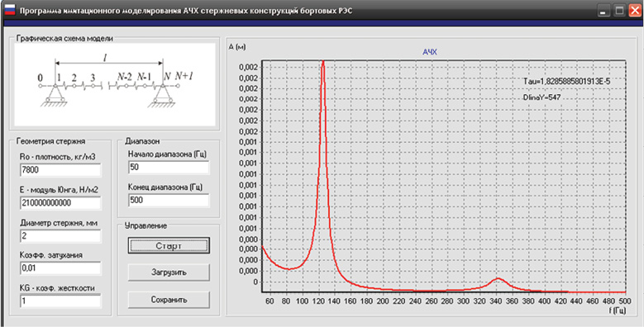Click the left support at node 1

(x=55, y=97)
